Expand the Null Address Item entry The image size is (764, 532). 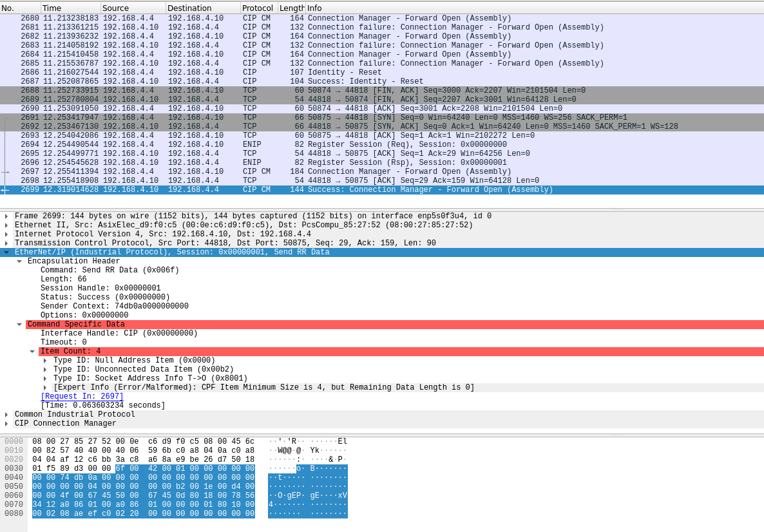pyautogui.click(x=44, y=360)
